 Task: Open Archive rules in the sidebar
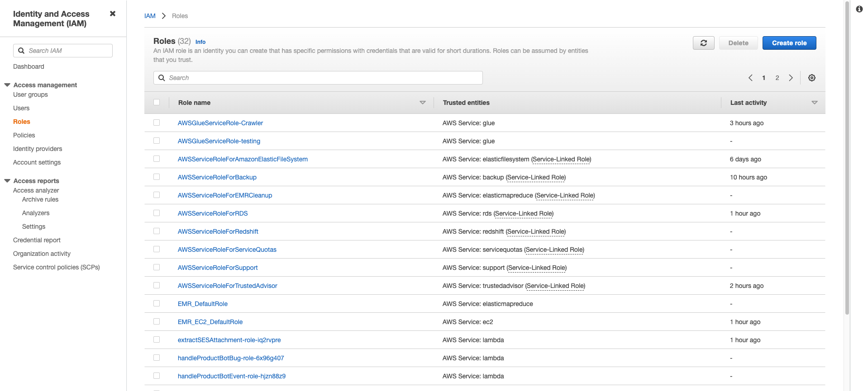pyautogui.click(x=40, y=199)
